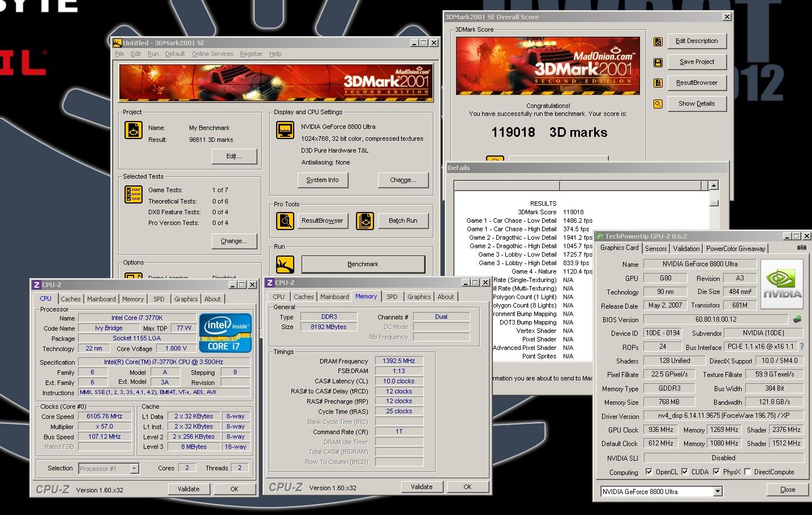Click the 3DMark2001 SE title bar icon
Screen dimensions: 812x515
[x=118, y=42]
